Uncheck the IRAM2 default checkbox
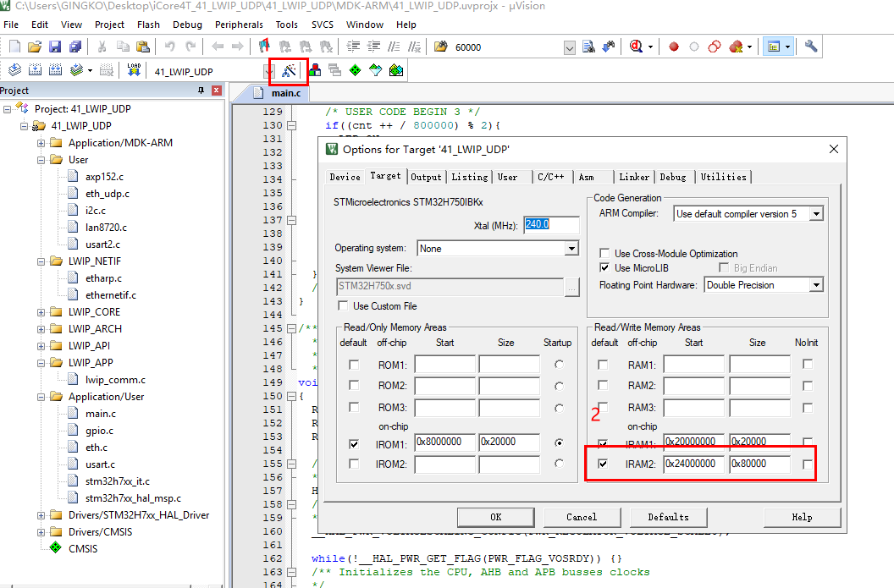Viewport: 894px width, 588px height. click(x=603, y=464)
